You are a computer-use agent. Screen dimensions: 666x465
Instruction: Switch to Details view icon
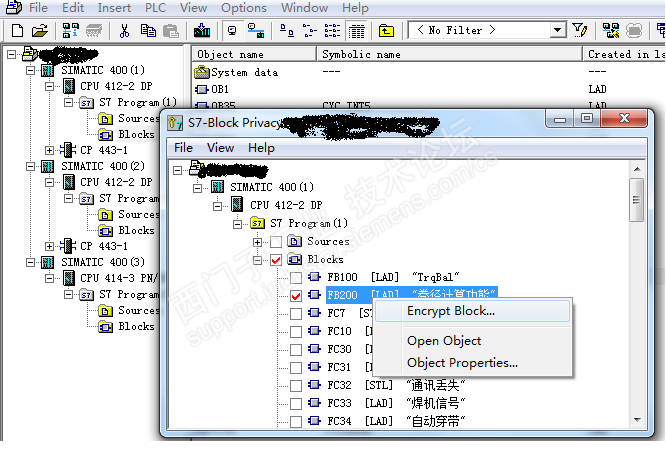[356, 31]
